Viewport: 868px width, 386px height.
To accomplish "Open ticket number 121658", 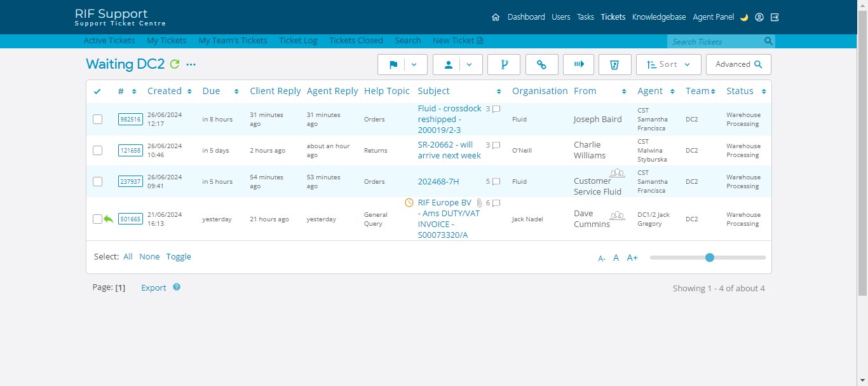I will pos(130,150).
